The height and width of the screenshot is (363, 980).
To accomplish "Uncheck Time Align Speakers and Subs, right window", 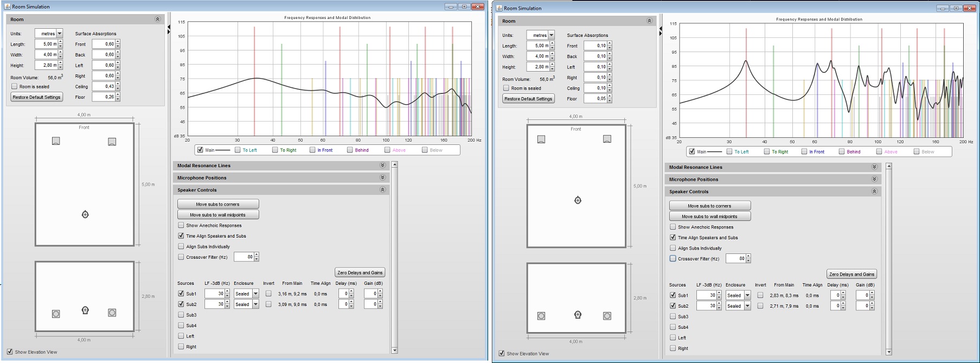I will (x=673, y=237).
